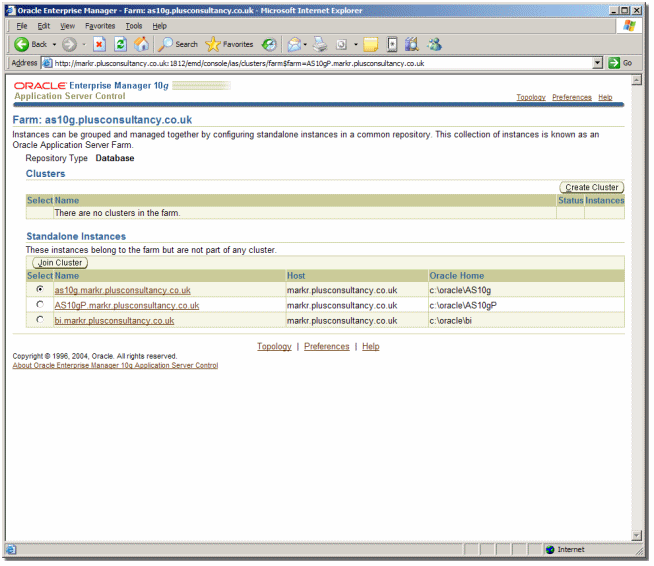Click the Windows flag logo
The height and width of the screenshot is (566, 654).
point(629,26)
